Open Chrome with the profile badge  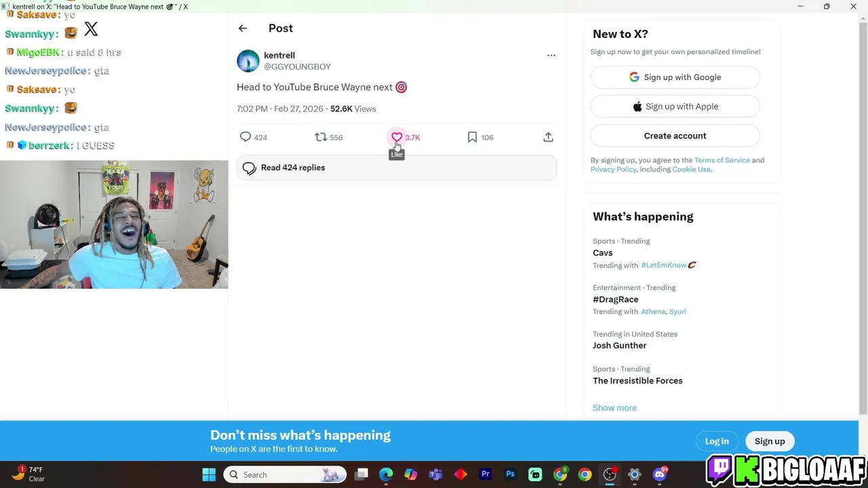pyautogui.click(x=560, y=474)
